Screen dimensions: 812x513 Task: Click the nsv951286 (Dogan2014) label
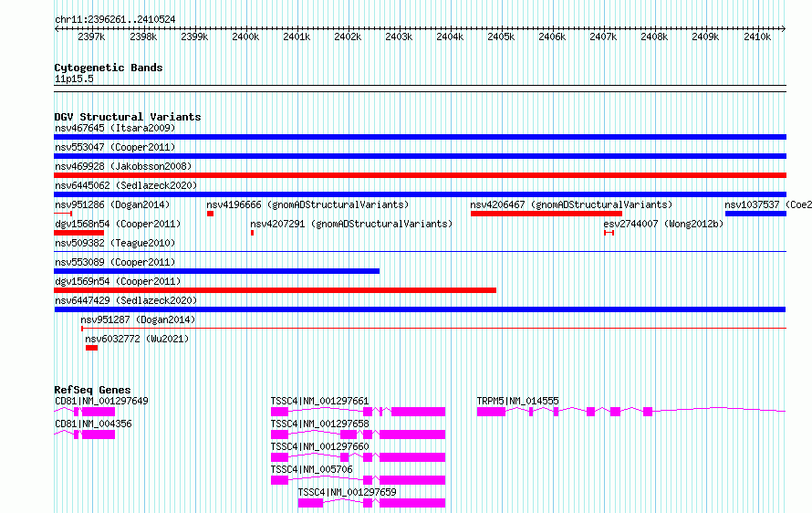pos(112,204)
